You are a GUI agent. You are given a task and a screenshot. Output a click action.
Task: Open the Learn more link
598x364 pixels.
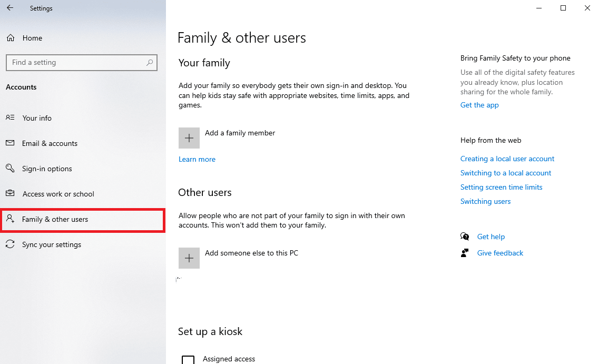197,159
